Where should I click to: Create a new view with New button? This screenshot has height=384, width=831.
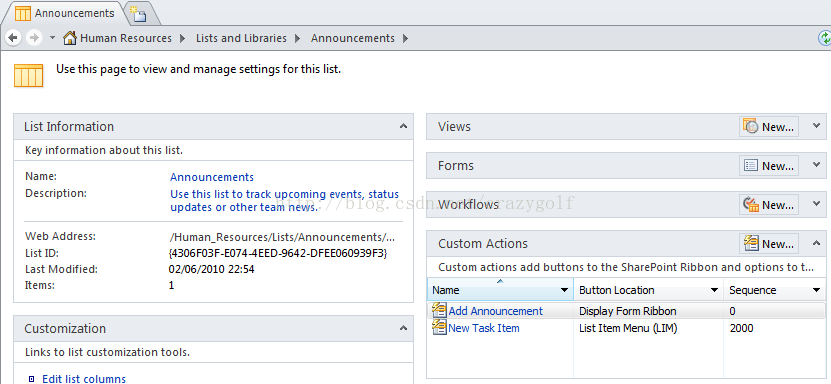point(769,127)
